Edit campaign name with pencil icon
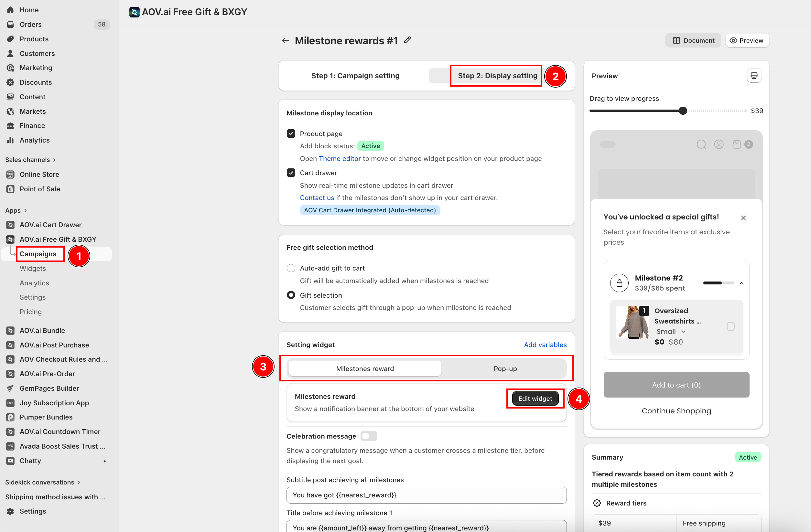This screenshot has width=811, height=532. (x=407, y=40)
